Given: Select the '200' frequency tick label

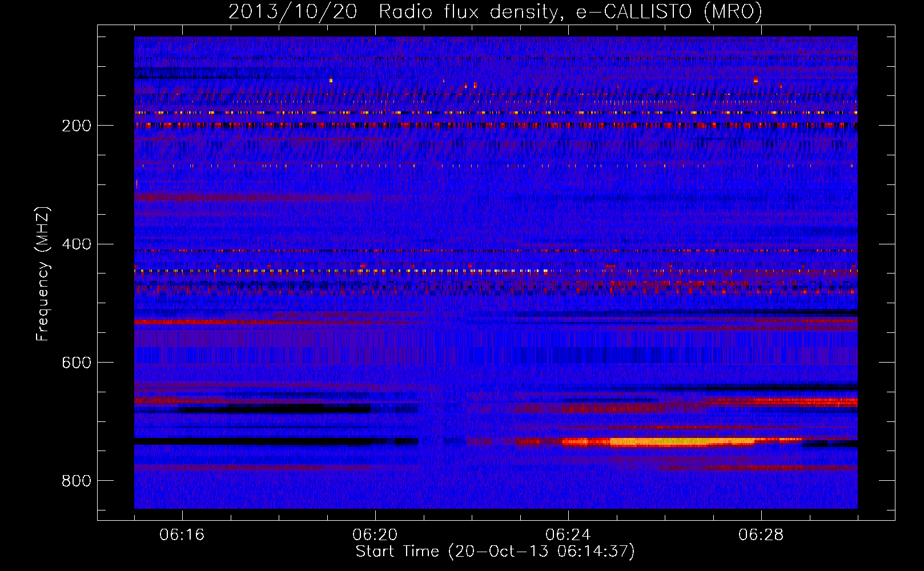Looking at the screenshot, I should click(x=77, y=126).
